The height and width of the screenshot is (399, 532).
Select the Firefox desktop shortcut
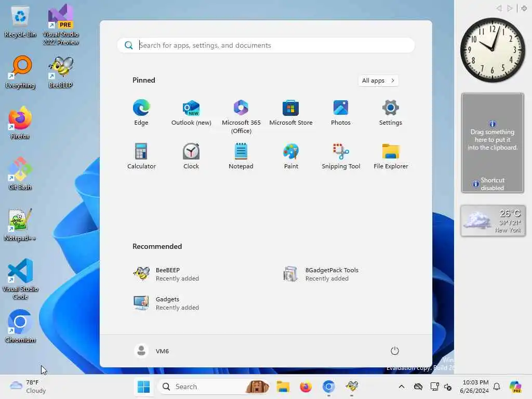point(20,123)
